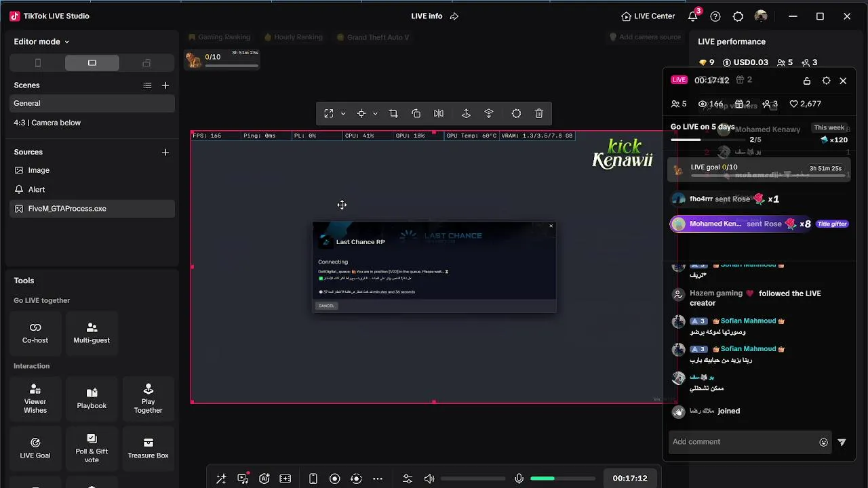Click the center alignment icon in source toolbar
868x488 pixels.
point(361,114)
